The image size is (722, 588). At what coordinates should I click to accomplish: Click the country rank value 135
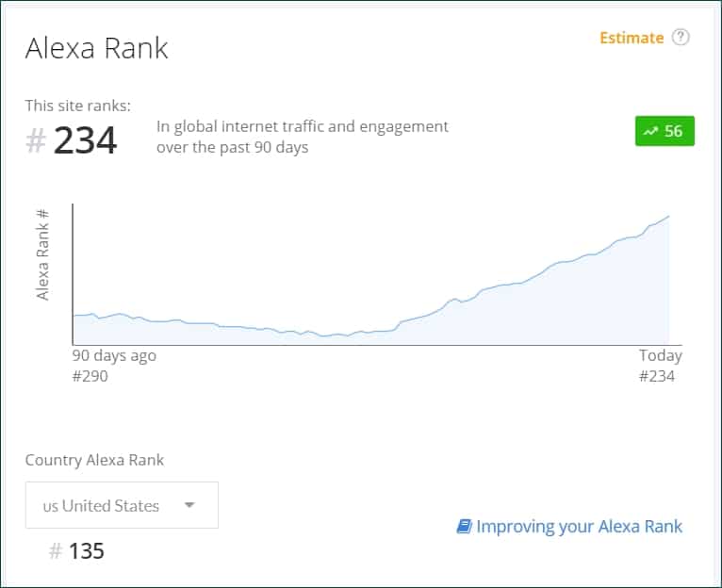pos(87,551)
